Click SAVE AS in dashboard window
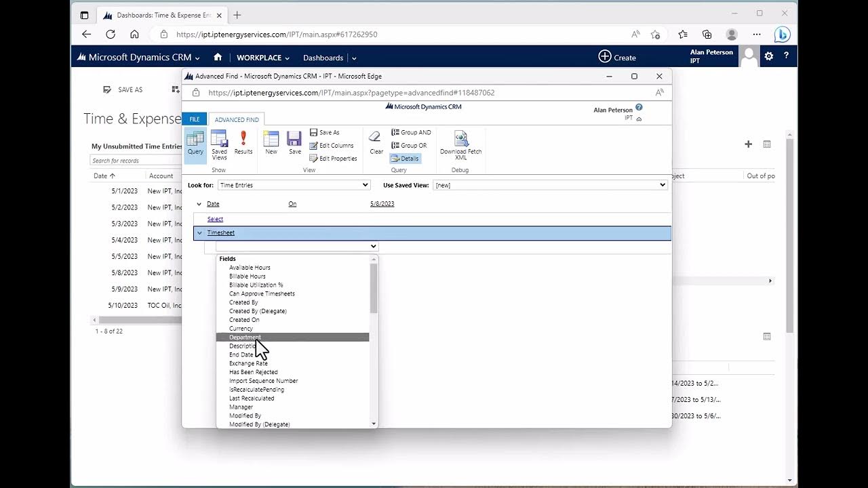This screenshot has width=868, height=488. click(123, 89)
